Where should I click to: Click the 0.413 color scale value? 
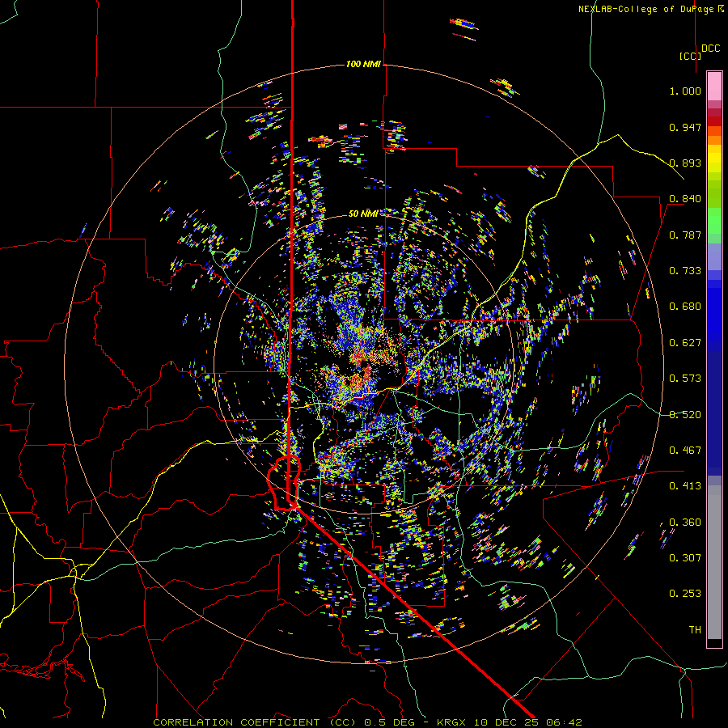685,486
